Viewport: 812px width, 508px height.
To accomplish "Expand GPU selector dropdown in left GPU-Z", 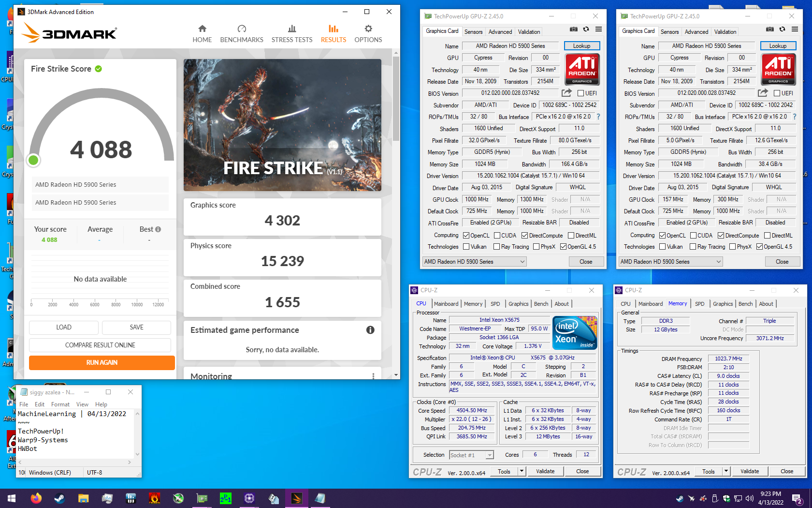I will coord(474,262).
